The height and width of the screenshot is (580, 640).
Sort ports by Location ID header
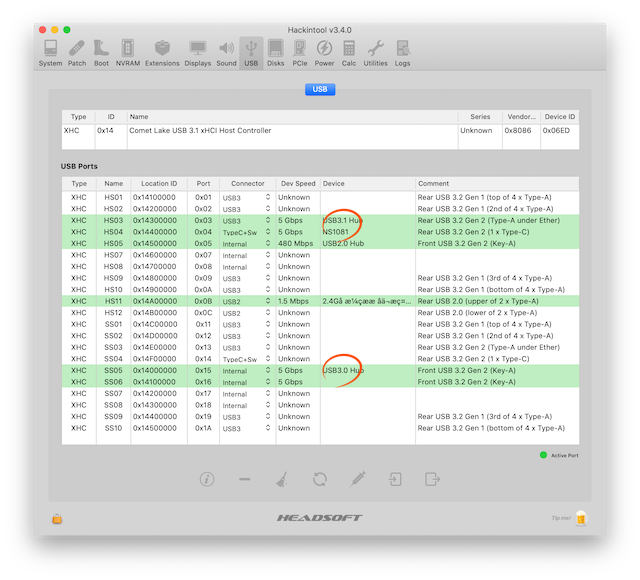159,184
